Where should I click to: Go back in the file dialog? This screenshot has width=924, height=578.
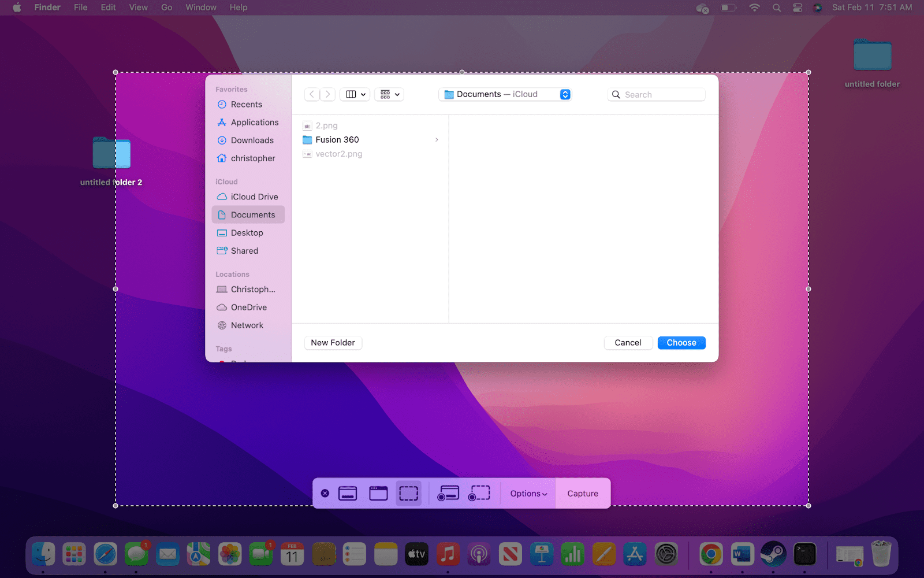pos(312,94)
